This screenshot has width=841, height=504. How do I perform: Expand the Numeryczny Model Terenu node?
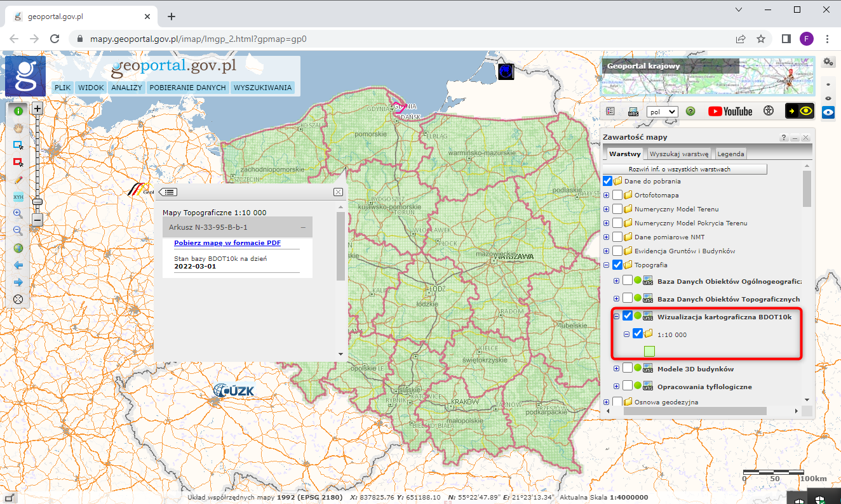point(606,209)
